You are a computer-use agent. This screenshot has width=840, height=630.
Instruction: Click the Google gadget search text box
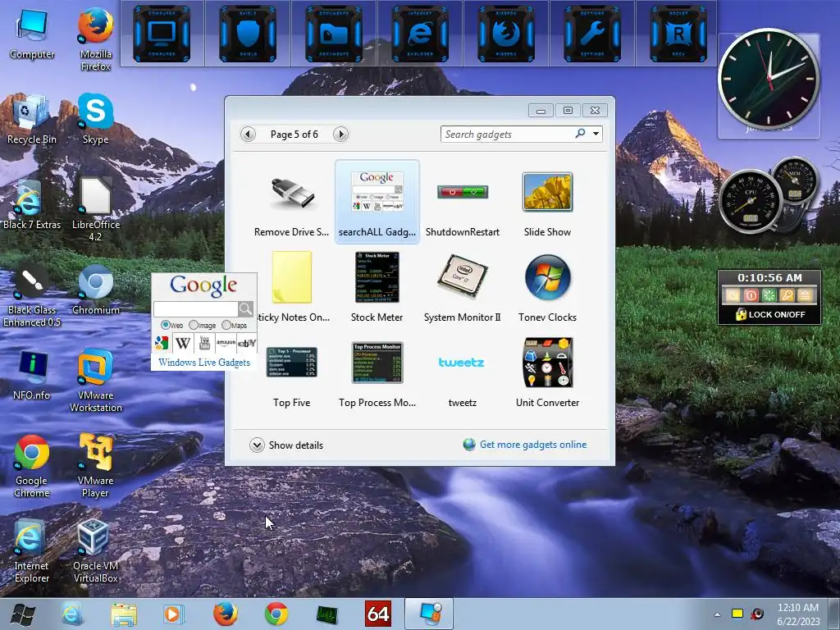coord(195,309)
